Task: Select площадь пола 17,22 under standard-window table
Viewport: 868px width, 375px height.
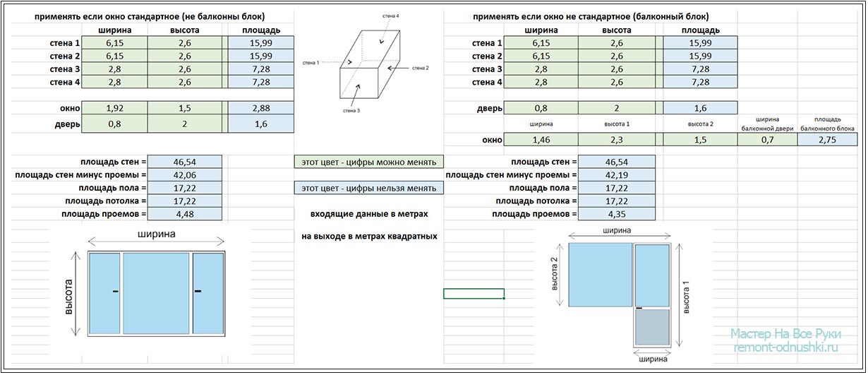Action: click(184, 188)
